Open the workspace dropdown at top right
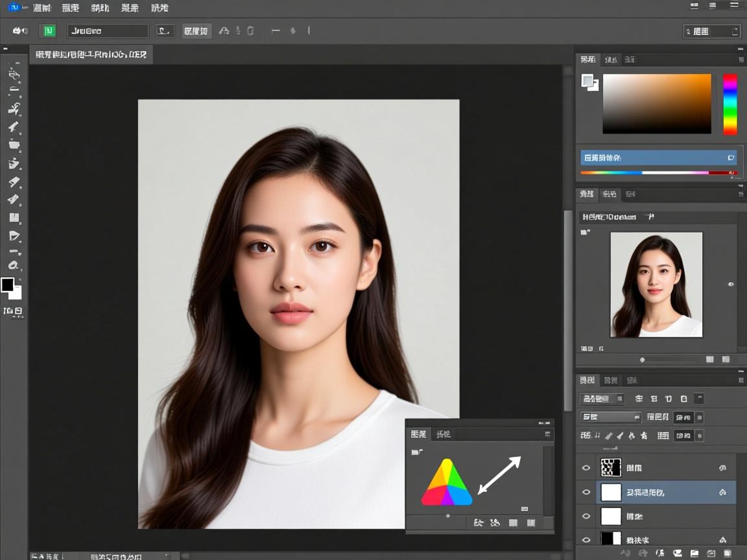 coord(711,31)
